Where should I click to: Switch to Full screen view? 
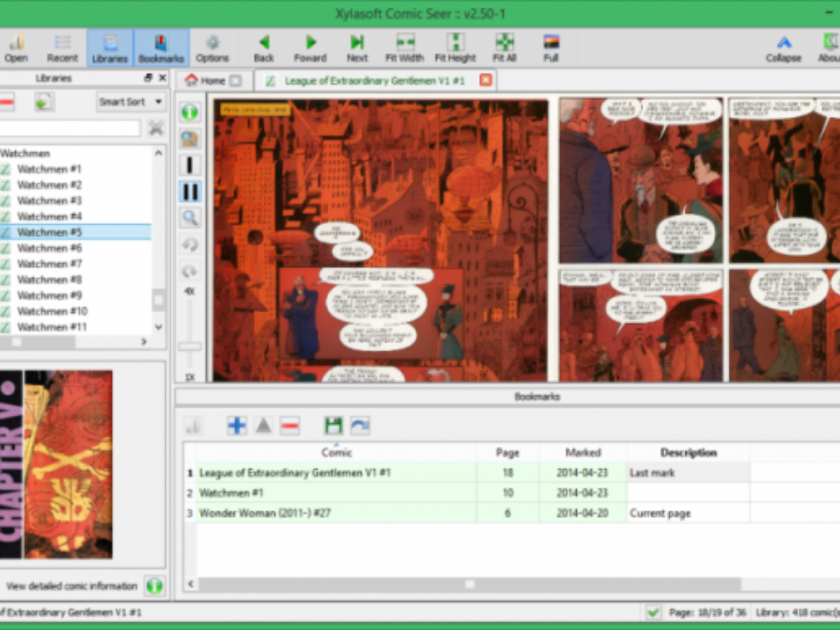pyautogui.click(x=551, y=48)
